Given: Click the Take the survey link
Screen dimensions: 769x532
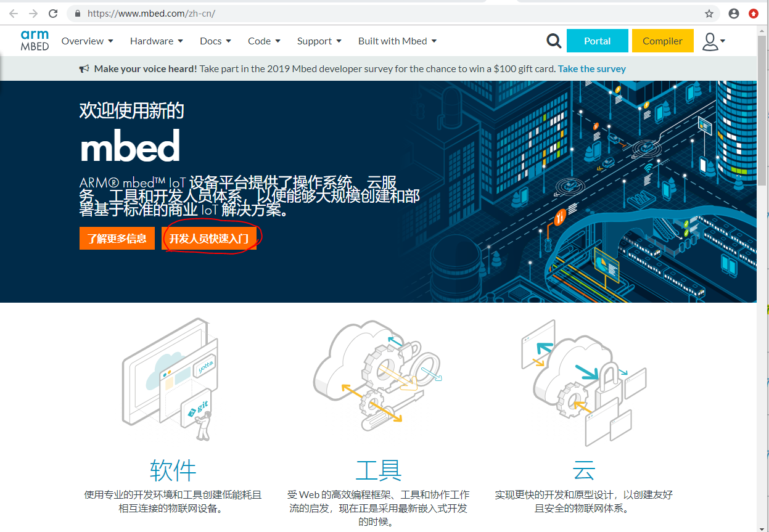Looking at the screenshot, I should click(591, 68).
